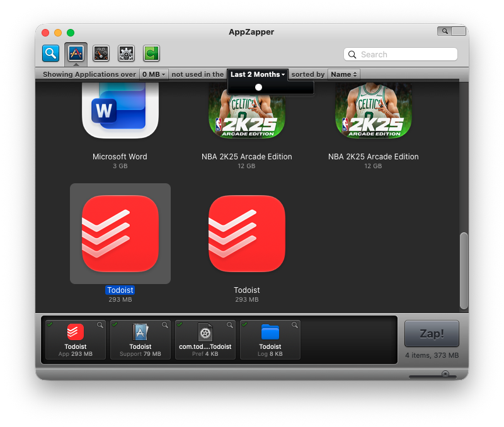Select the magnifying glass Zap mode icon
Image resolution: width=504 pixels, height=427 pixels.
(x=51, y=53)
